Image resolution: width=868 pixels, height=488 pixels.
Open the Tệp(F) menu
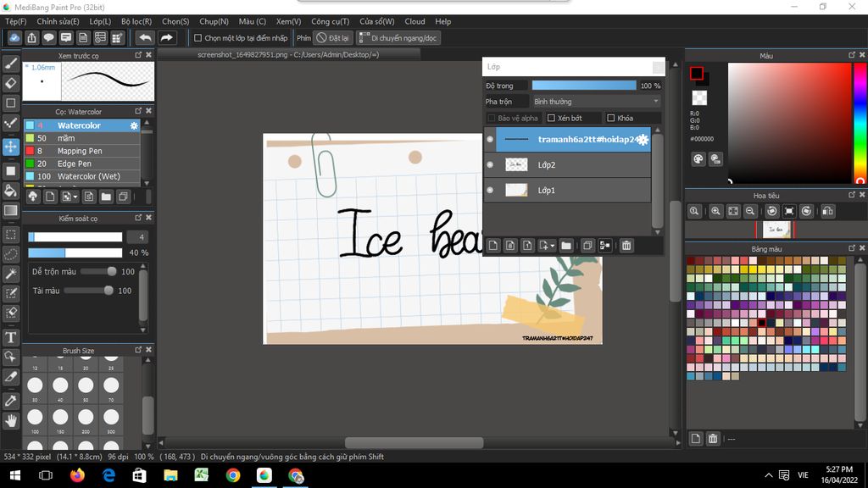pyautogui.click(x=15, y=21)
